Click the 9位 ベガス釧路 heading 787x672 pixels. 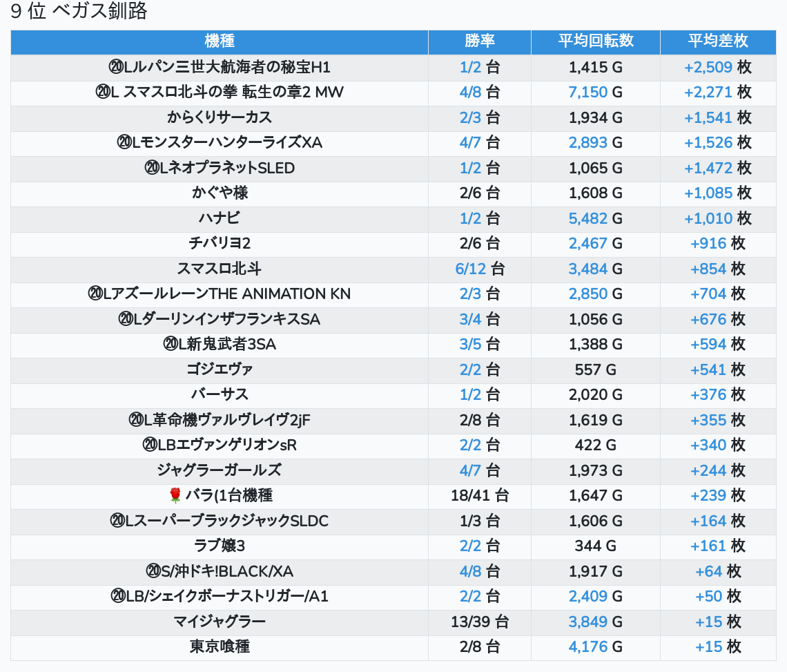tap(79, 12)
